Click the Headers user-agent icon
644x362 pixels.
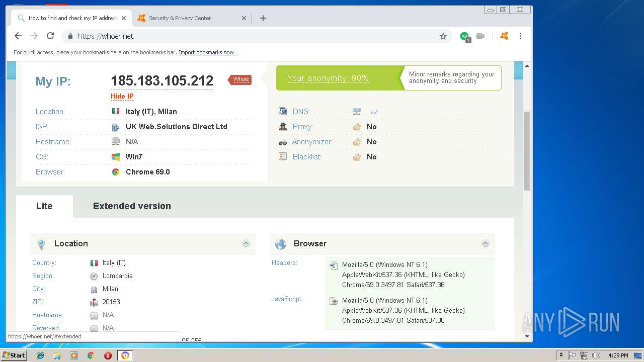pyautogui.click(x=333, y=265)
